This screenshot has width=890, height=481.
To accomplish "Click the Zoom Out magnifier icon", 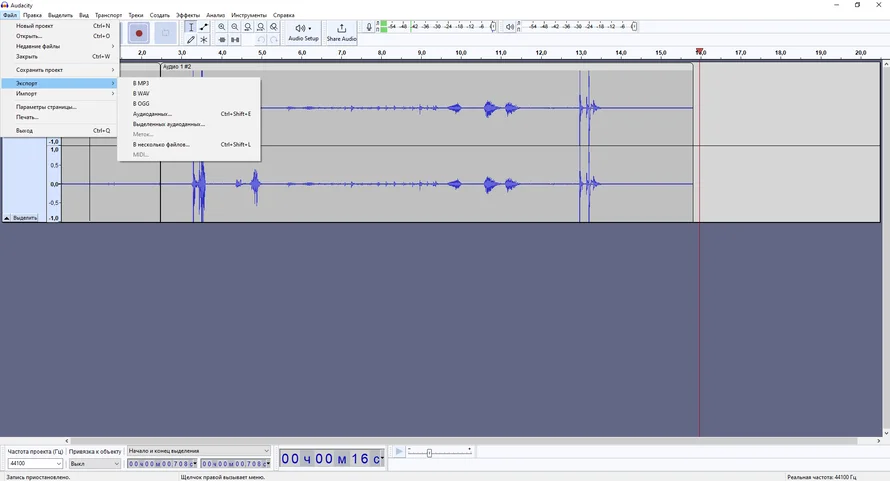I will tap(235, 27).
